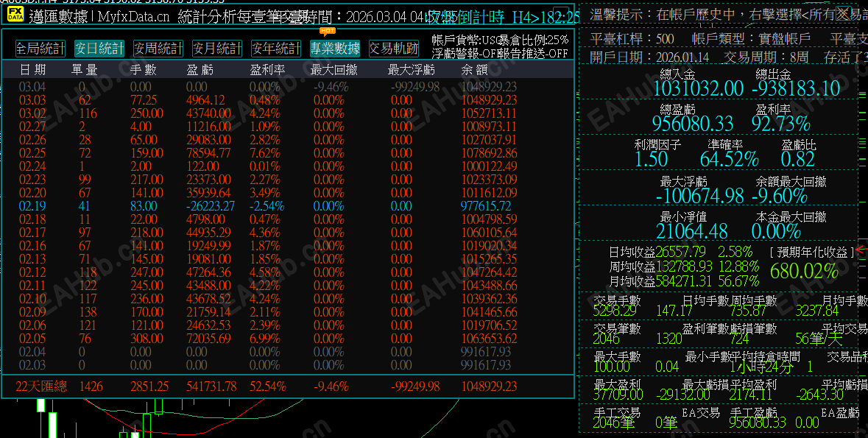The width and height of the screenshot is (868, 438).
Task: Select the 安周統計 tab
Action: point(158,47)
